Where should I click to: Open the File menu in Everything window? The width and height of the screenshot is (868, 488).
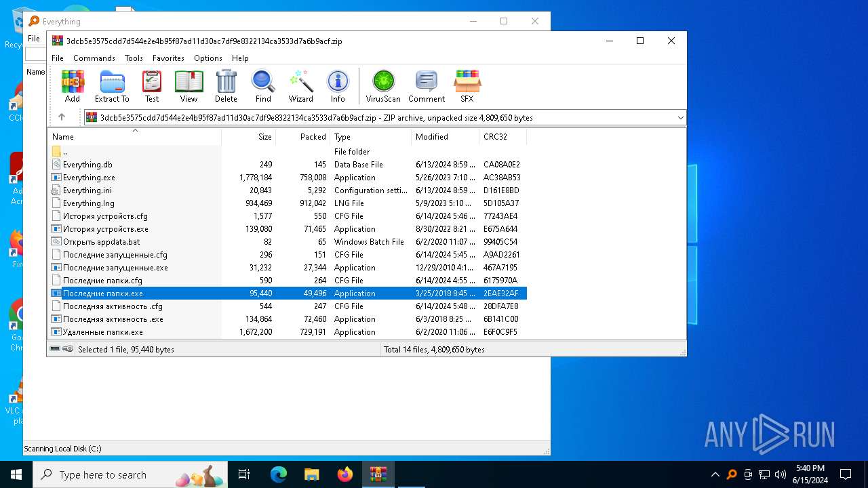point(34,39)
